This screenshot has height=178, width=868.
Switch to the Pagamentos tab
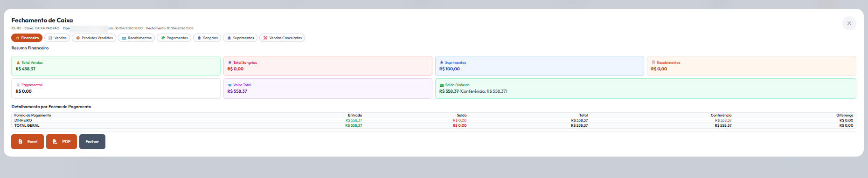pos(174,38)
